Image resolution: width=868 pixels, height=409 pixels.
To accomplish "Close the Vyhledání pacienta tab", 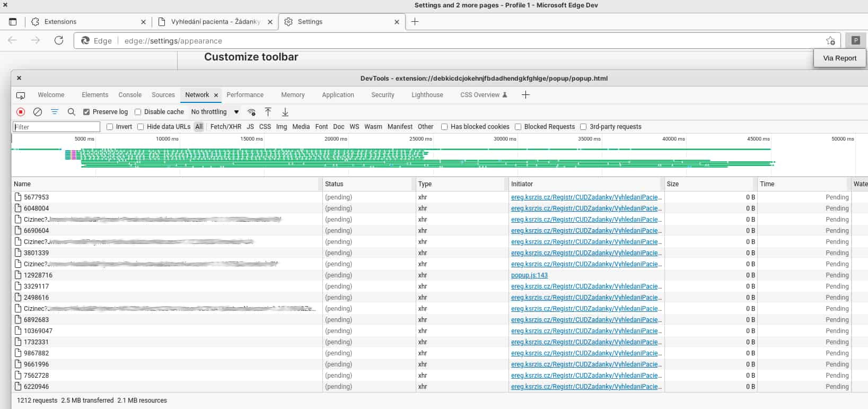I will [270, 22].
